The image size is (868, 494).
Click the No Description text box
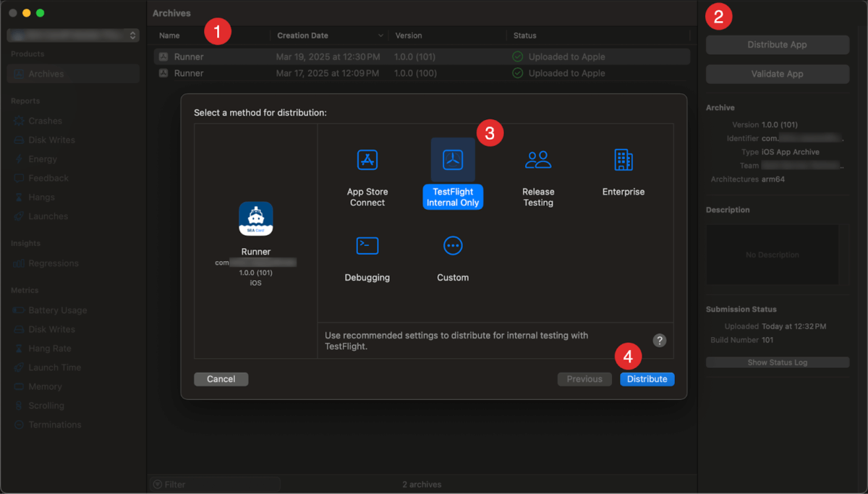coord(773,255)
